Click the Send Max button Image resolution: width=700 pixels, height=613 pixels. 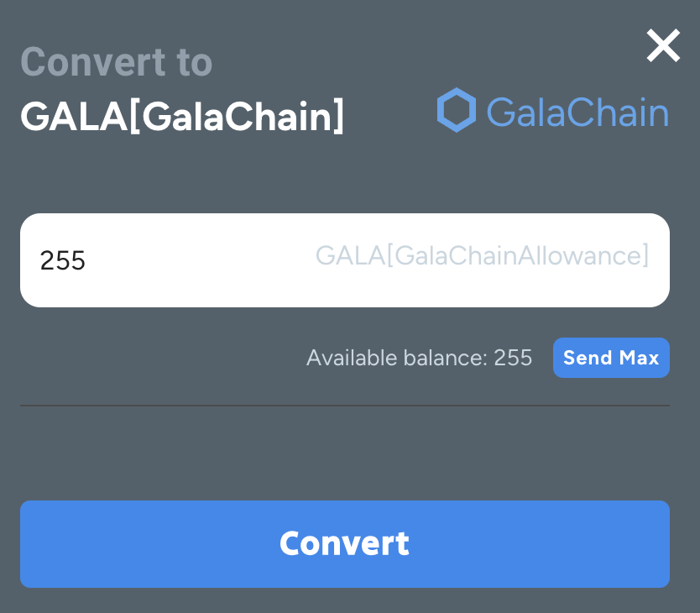611,358
